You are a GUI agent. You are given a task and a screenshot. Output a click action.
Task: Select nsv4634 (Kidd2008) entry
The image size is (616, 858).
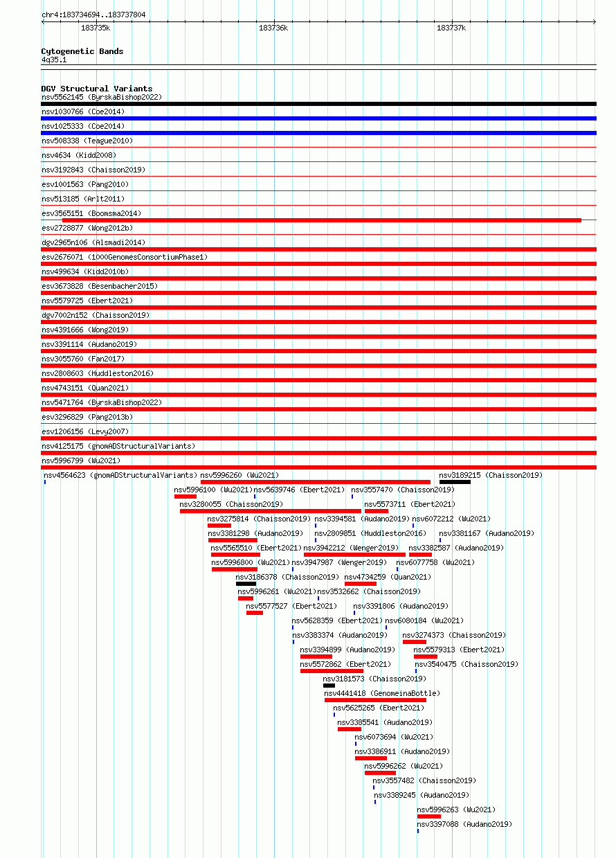pyautogui.click(x=79, y=156)
